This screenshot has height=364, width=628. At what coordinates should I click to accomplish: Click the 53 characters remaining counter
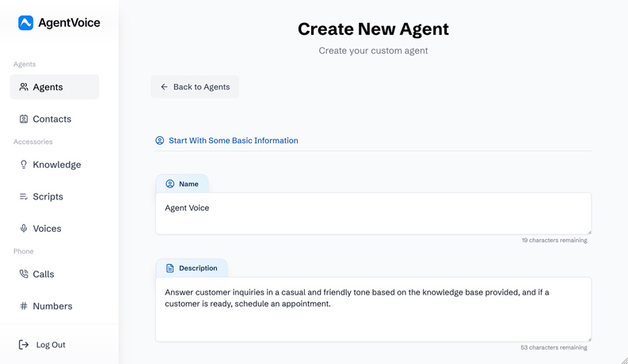(x=554, y=347)
